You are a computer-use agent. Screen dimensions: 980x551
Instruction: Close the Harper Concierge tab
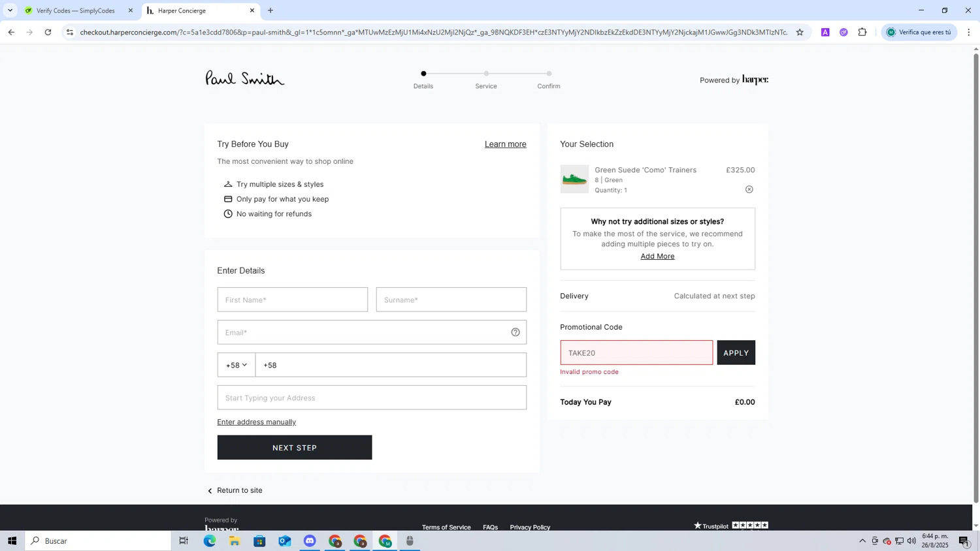252,10
